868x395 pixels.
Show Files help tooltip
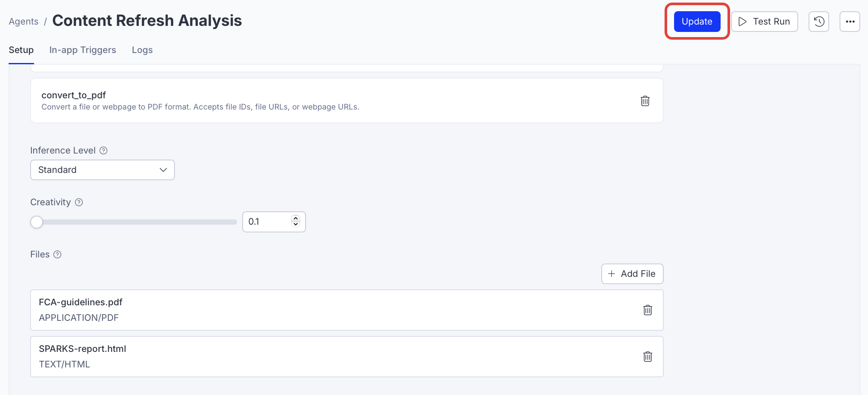57,254
